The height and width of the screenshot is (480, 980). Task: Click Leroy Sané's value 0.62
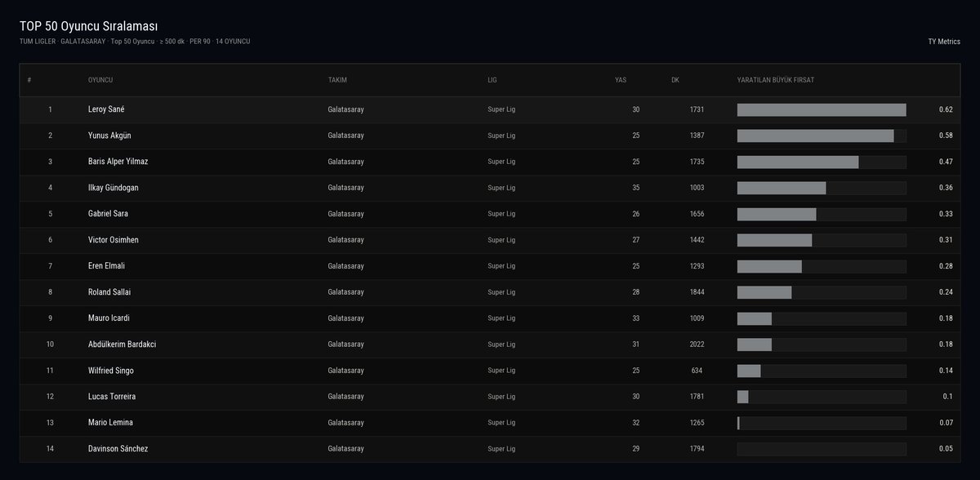[x=946, y=109]
